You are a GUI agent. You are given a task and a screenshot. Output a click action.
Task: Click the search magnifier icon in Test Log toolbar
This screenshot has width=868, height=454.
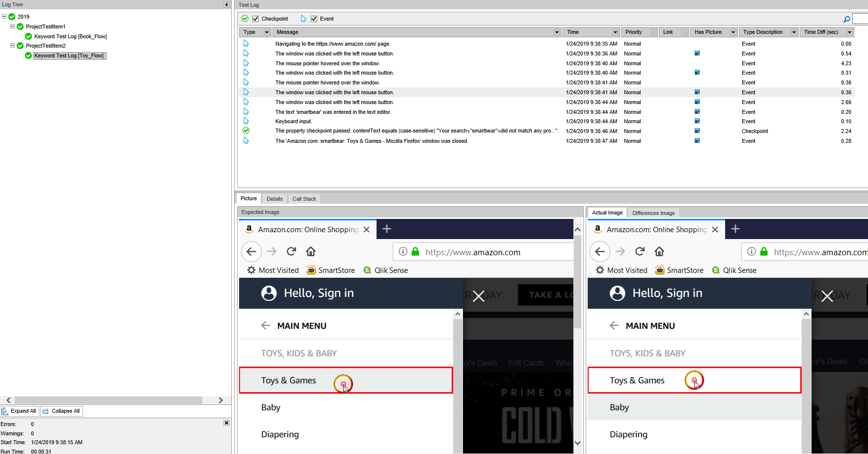pyautogui.click(x=846, y=19)
